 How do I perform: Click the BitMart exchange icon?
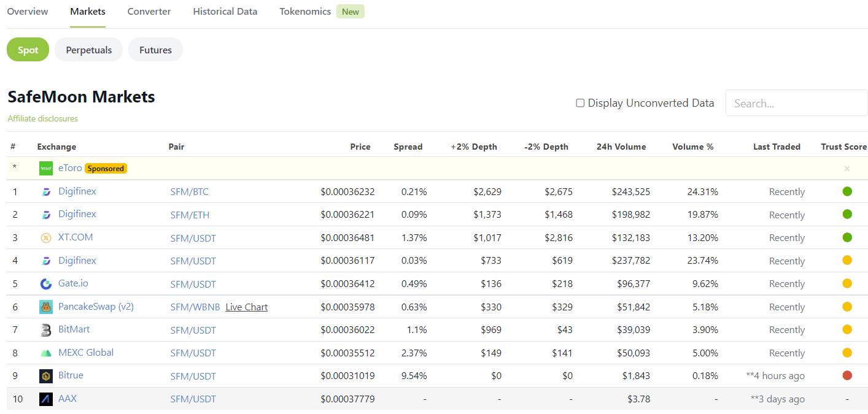coord(45,330)
